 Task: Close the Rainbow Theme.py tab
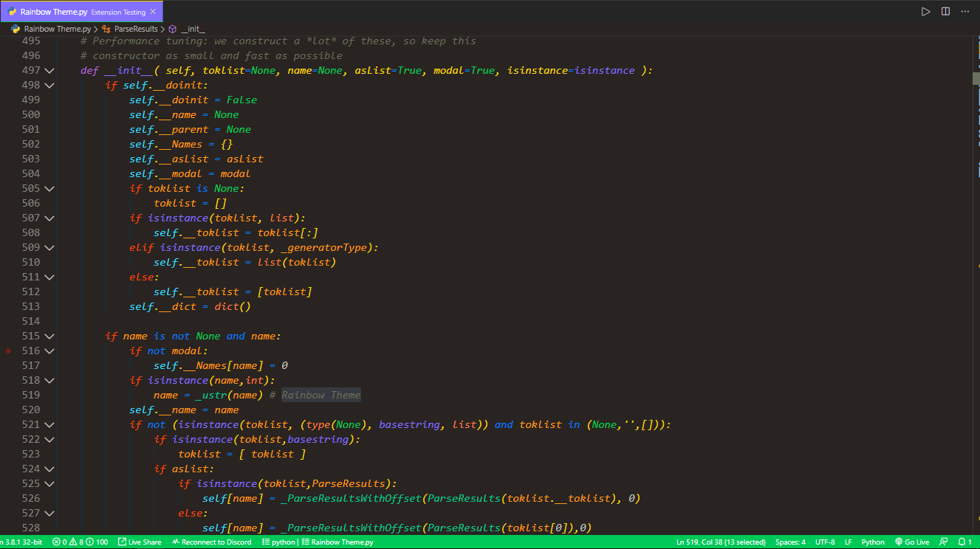click(x=153, y=12)
